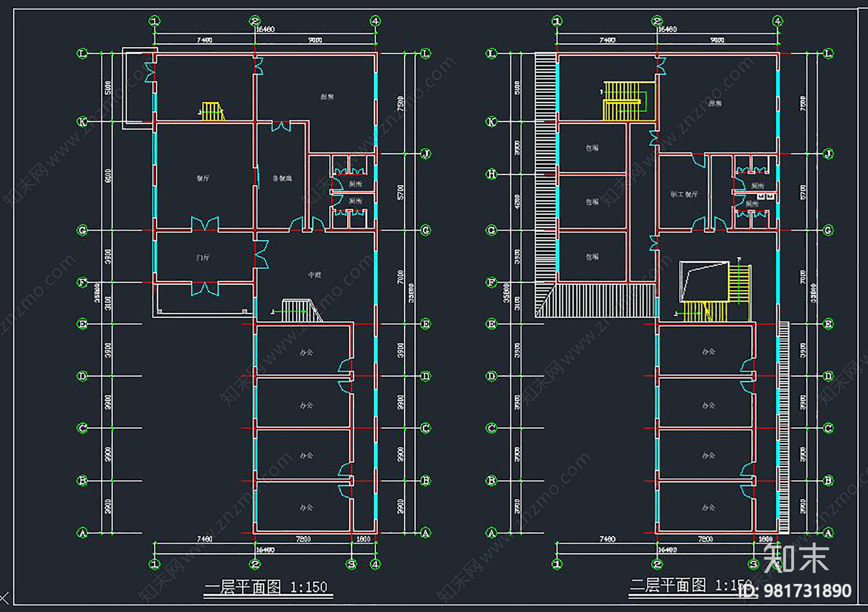Click the 9000 dimension above first floor plan
Image resolution: width=868 pixels, height=612 pixels.
(x=315, y=40)
